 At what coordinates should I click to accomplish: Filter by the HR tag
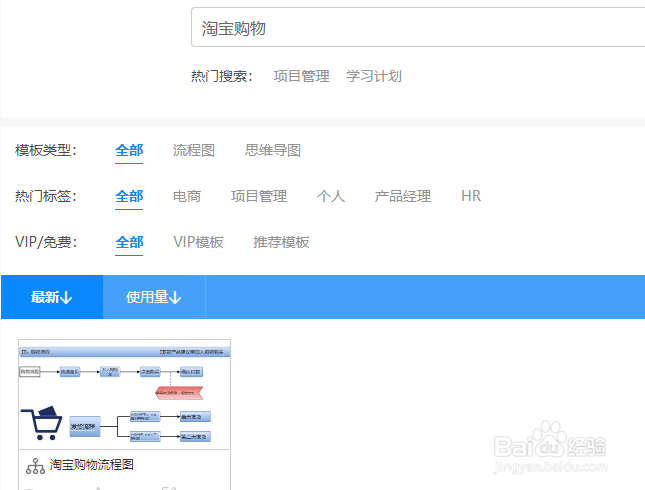pos(471,196)
